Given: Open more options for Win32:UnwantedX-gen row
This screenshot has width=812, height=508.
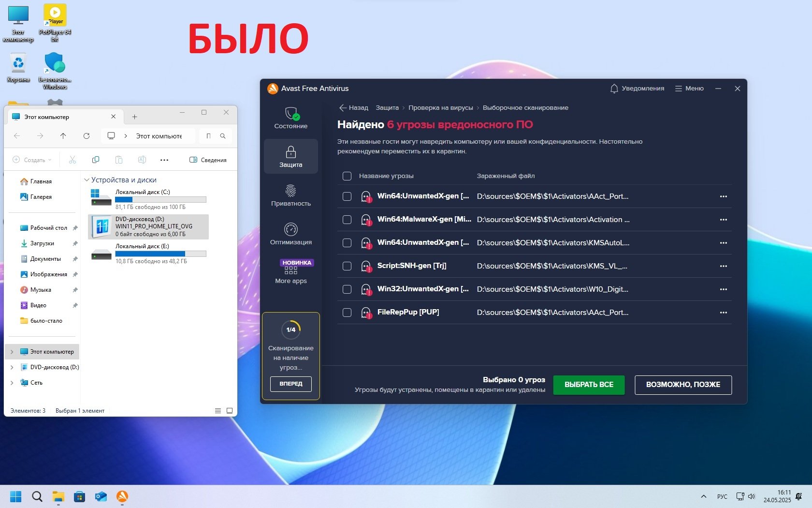Looking at the screenshot, I should (x=724, y=289).
